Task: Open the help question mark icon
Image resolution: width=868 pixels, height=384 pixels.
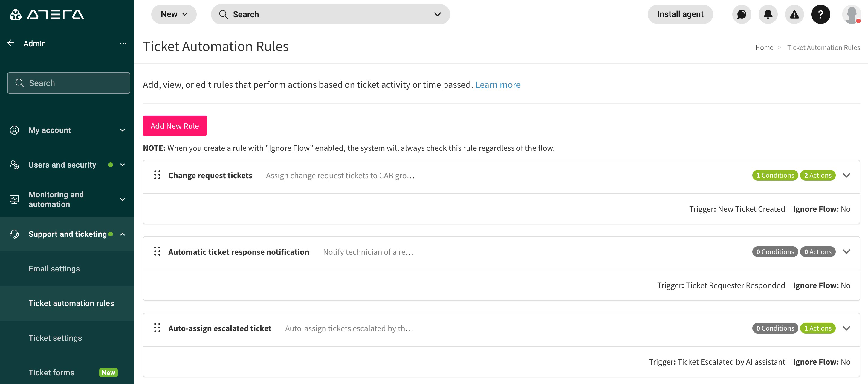Action: 820,14
